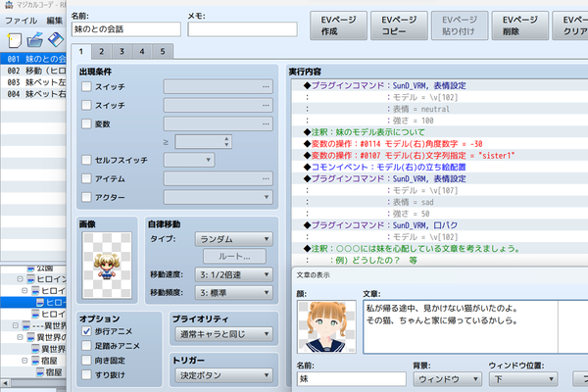The height and width of the screenshot is (392, 588).
Task: Enable the first スイッチ condition checkbox
Action: click(86, 86)
